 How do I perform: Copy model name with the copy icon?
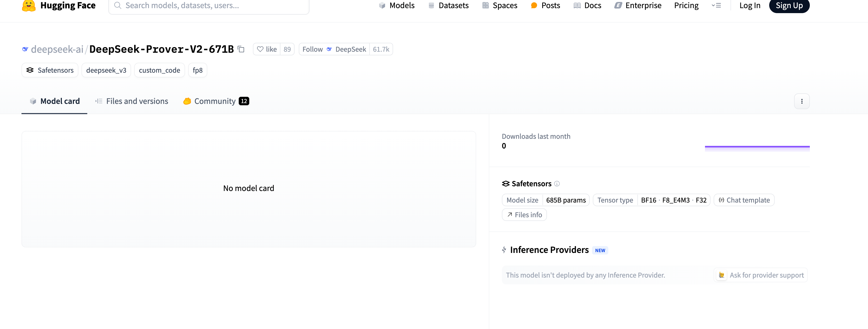click(241, 49)
